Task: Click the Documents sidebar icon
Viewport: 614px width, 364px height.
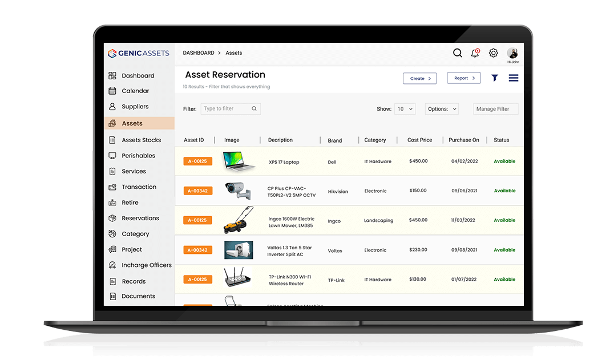Action: pyautogui.click(x=112, y=296)
